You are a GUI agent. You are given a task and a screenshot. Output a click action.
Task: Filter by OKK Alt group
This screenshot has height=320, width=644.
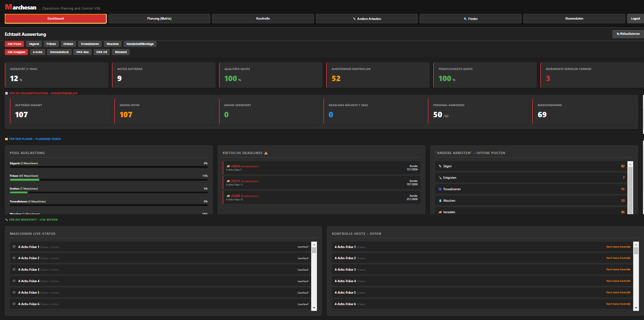[x=102, y=52]
